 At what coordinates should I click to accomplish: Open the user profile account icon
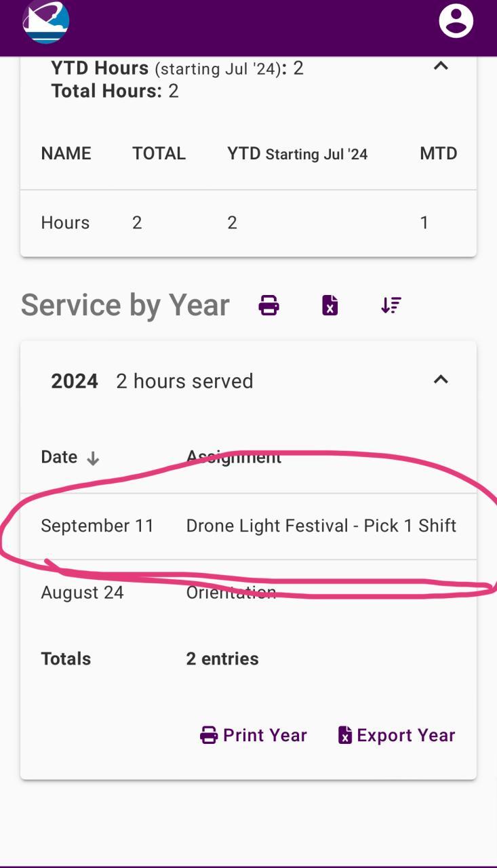456,20
